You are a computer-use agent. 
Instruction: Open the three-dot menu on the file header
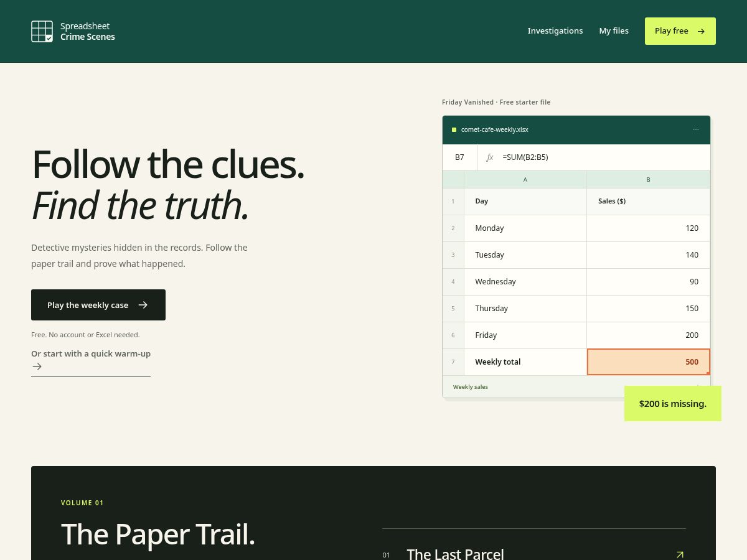(696, 129)
